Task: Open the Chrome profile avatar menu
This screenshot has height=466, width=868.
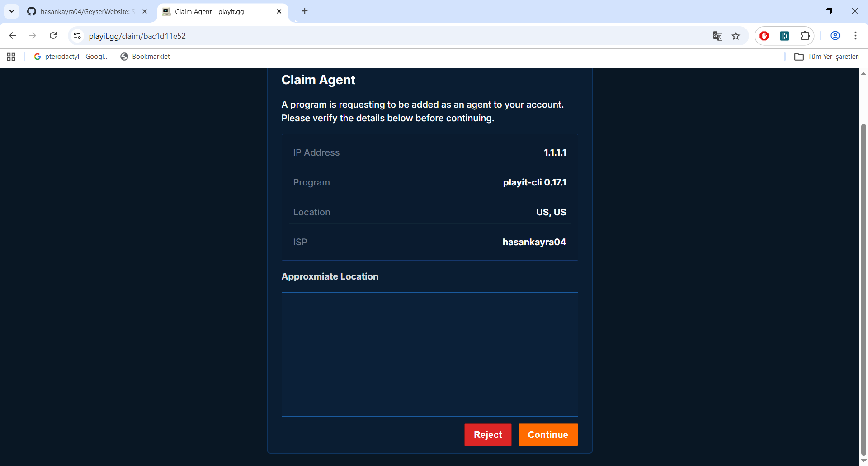Action: click(x=835, y=36)
